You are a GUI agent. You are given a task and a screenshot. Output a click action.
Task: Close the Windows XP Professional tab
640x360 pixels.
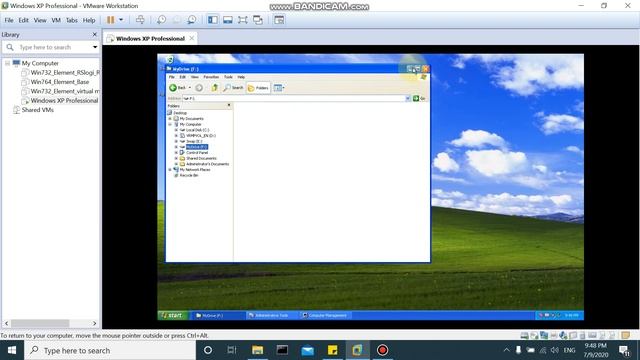(192, 38)
